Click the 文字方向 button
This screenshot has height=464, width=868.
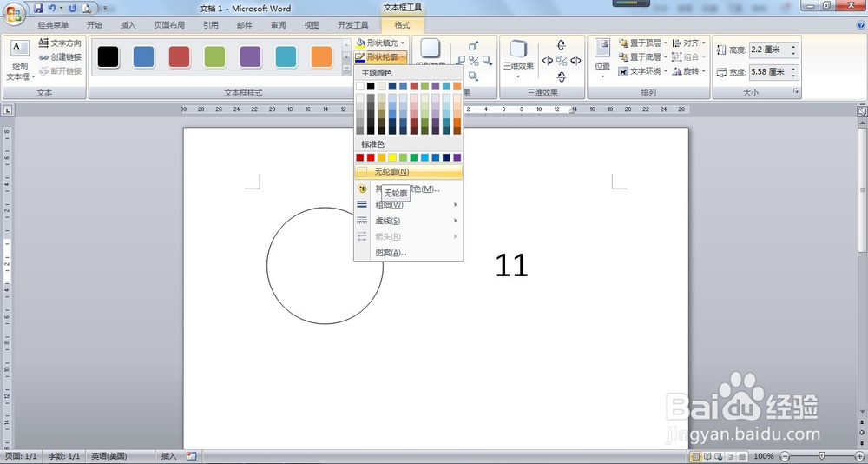pyautogui.click(x=60, y=43)
